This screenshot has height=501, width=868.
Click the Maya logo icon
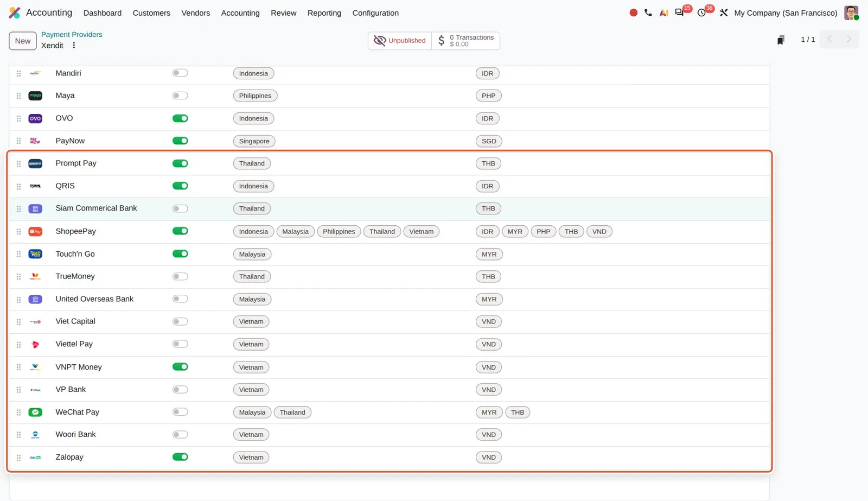click(x=35, y=96)
